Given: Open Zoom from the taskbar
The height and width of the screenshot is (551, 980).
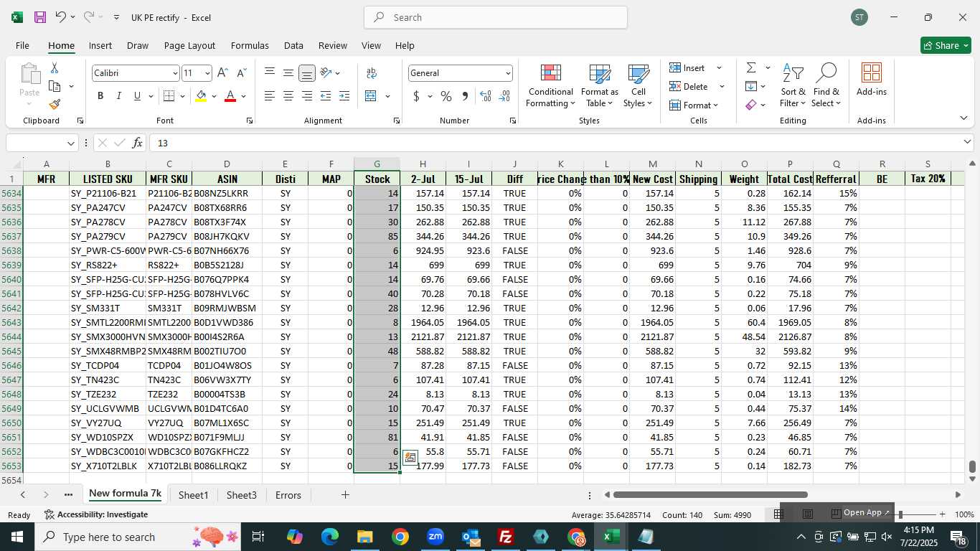Looking at the screenshot, I should [435, 537].
